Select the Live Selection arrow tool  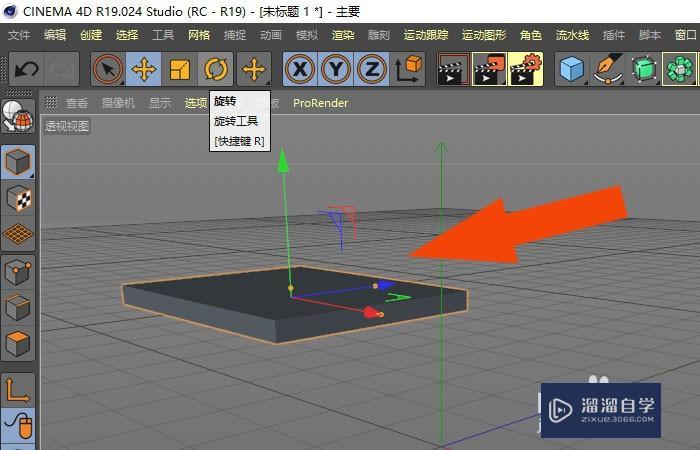click(x=108, y=69)
